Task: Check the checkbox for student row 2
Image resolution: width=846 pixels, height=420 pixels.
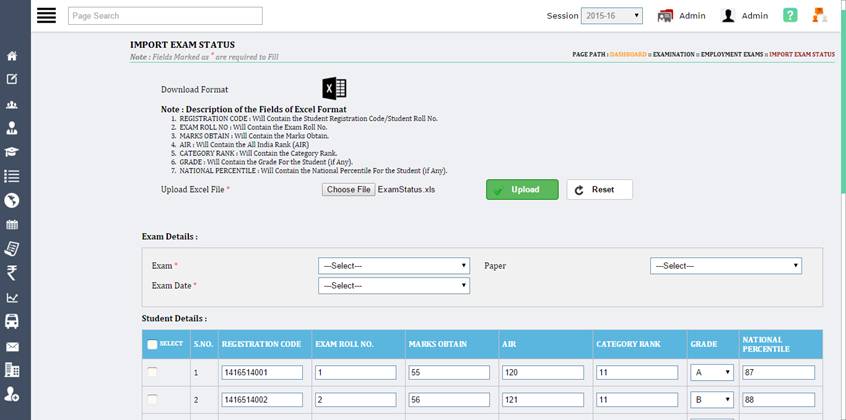Action: coord(153,398)
